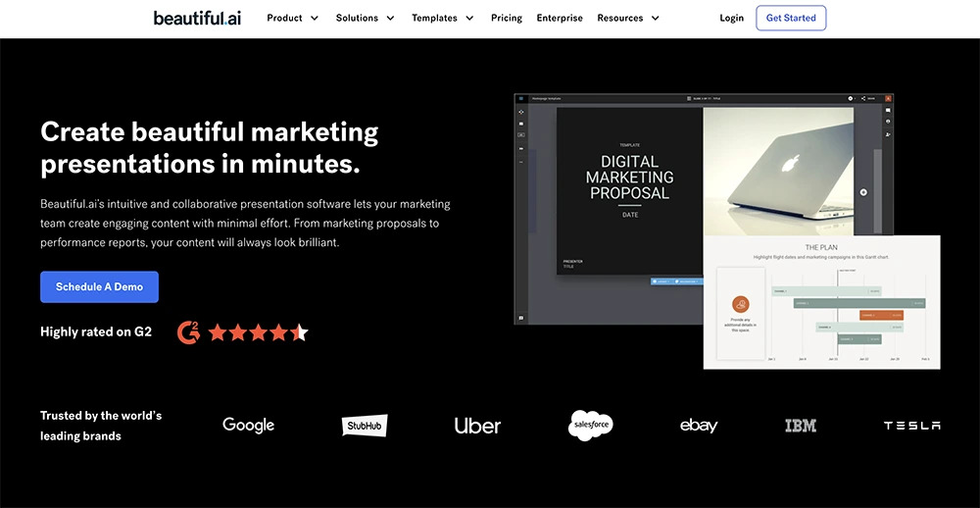This screenshot has height=508, width=980.
Task: Click the Google brand logo
Action: point(248,425)
